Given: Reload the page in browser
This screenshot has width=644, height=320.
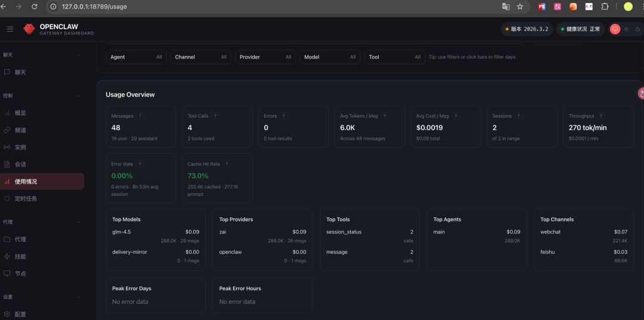Looking at the screenshot, I should [x=35, y=7].
